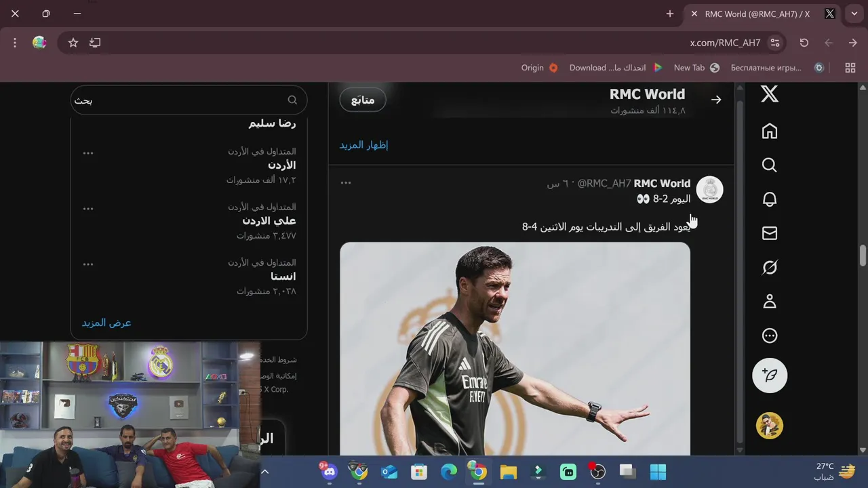Open New Tab bookmark
The width and height of the screenshot is (868, 488).
coord(696,68)
